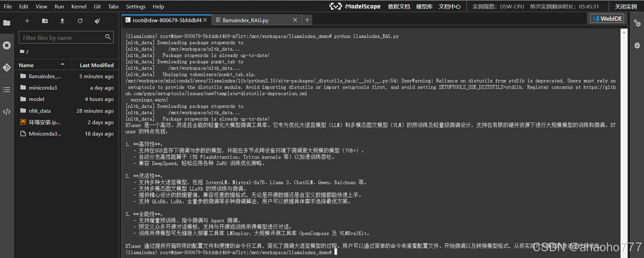The image size is (644, 258).
Task: Open the code snippets sidebar icon
Action: click(7, 112)
